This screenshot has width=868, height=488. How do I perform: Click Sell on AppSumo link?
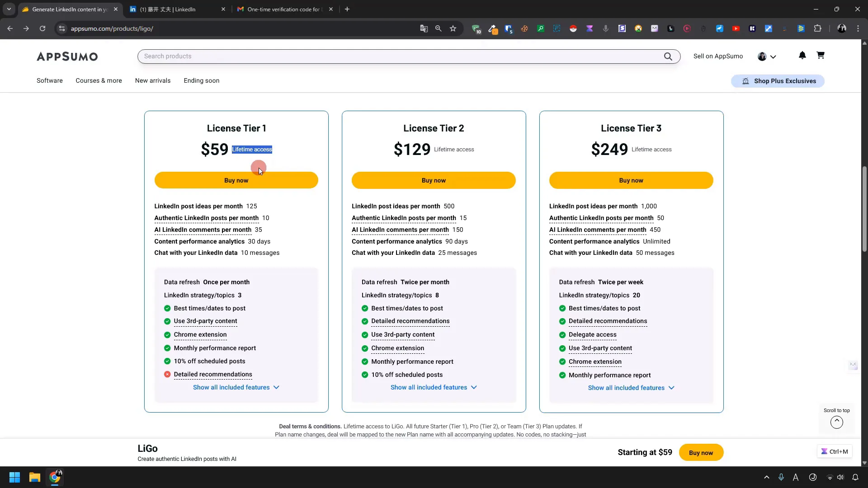tap(718, 56)
